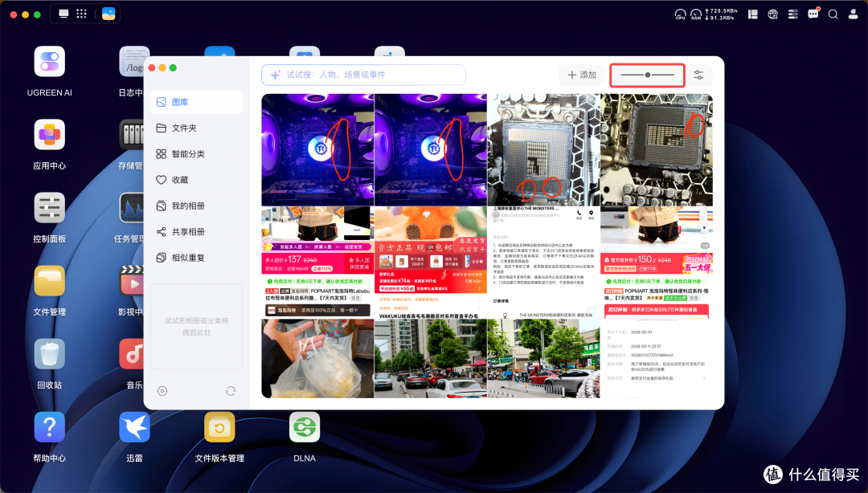Open the 回收站 recycle bin icon
868x493 pixels.
pos(49,353)
